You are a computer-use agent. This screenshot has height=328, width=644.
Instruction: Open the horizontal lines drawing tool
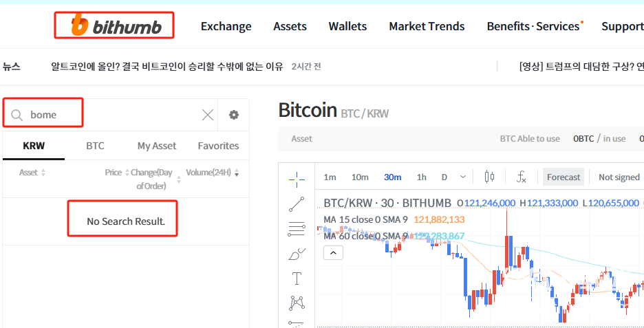pyautogui.click(x=297, y=229)
